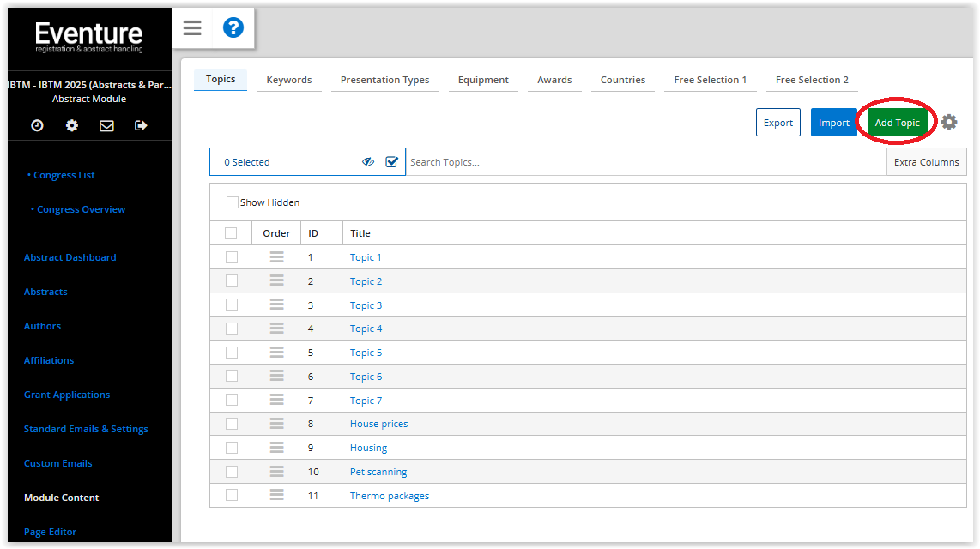This screenshot has width=980, height=549.
Task: Open the Pet scanning topic link
Action: 378,472
